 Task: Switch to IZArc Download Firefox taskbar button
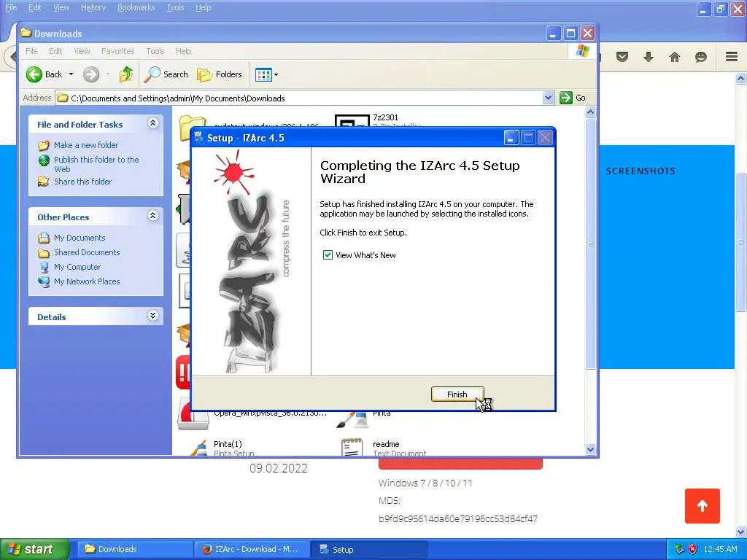click(252, 549)
